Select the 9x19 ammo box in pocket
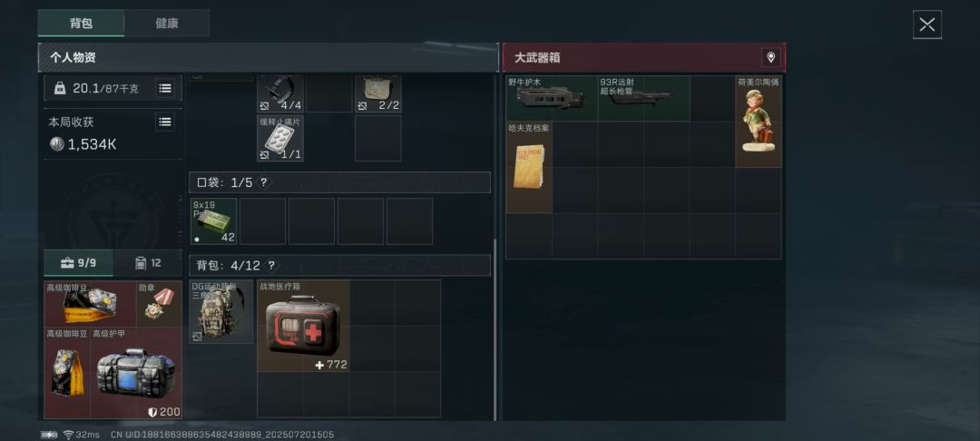 pyautogui.click(x=214, y=221)
